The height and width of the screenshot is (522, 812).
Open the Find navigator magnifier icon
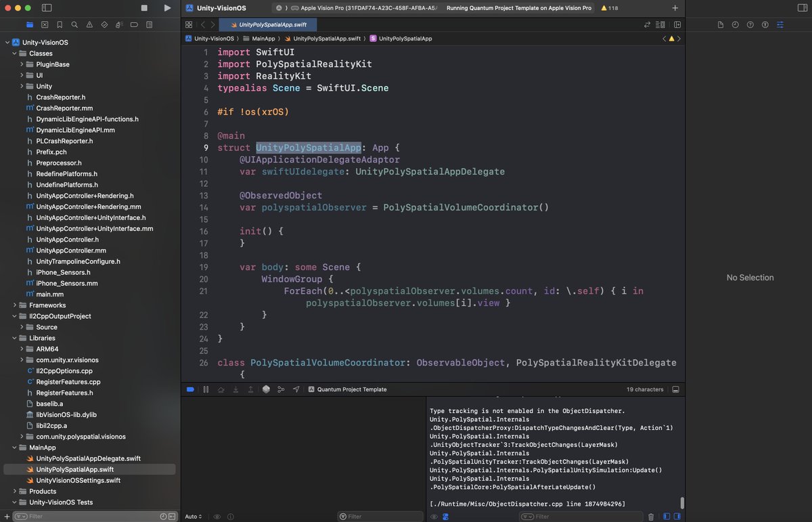pyautogui.click(x=74, y=24)
